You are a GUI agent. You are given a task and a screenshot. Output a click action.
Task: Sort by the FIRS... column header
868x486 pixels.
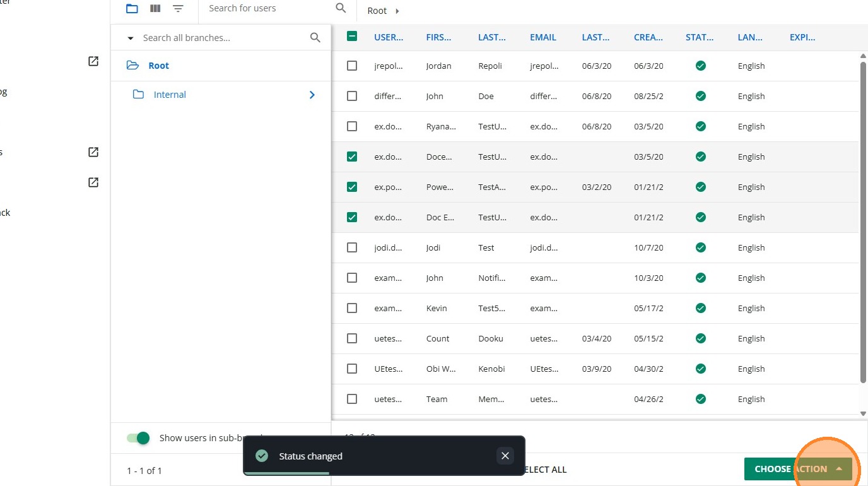coord(438,37)
